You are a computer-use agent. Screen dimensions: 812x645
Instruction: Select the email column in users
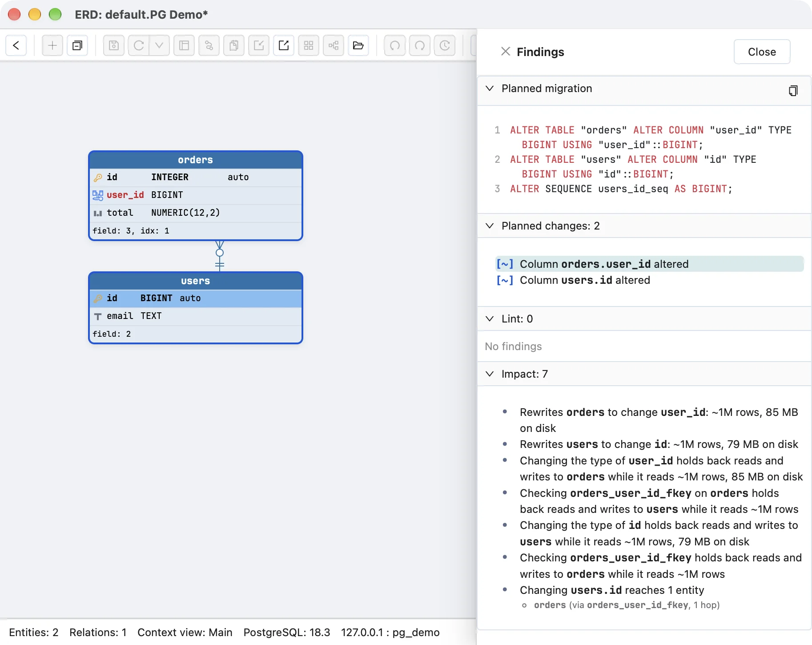point(196,316)
